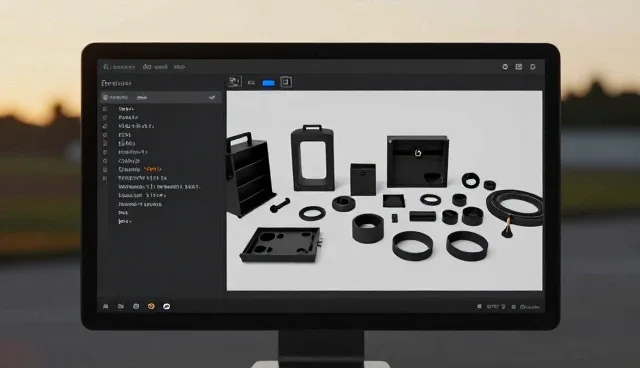Click the last small square icon in the header

[533, 67]
